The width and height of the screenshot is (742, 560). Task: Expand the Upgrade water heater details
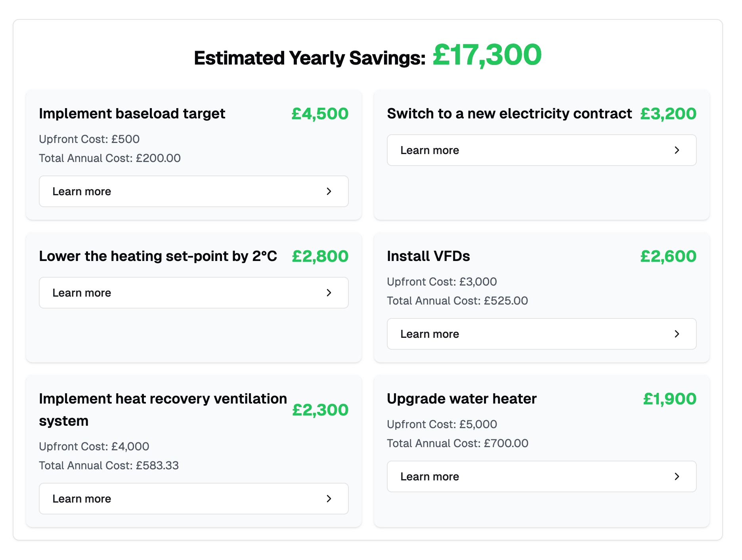[541, 476]
